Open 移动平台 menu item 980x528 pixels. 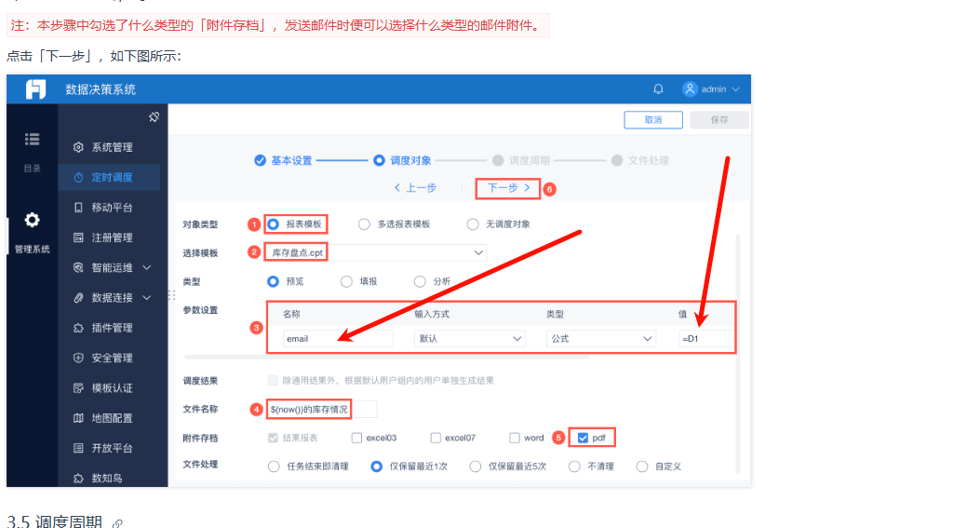109,207
